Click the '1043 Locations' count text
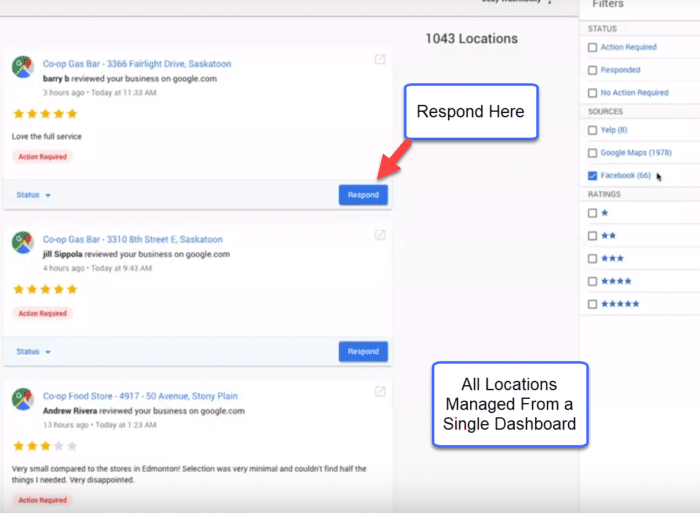Image resolution: width=700 pixels, height=513 pixels. [471, 39]
